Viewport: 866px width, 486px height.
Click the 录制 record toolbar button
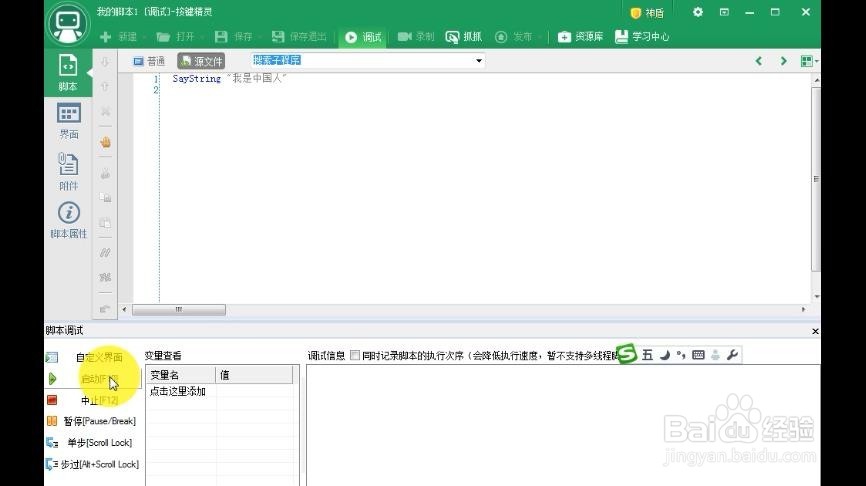(416, 37)
